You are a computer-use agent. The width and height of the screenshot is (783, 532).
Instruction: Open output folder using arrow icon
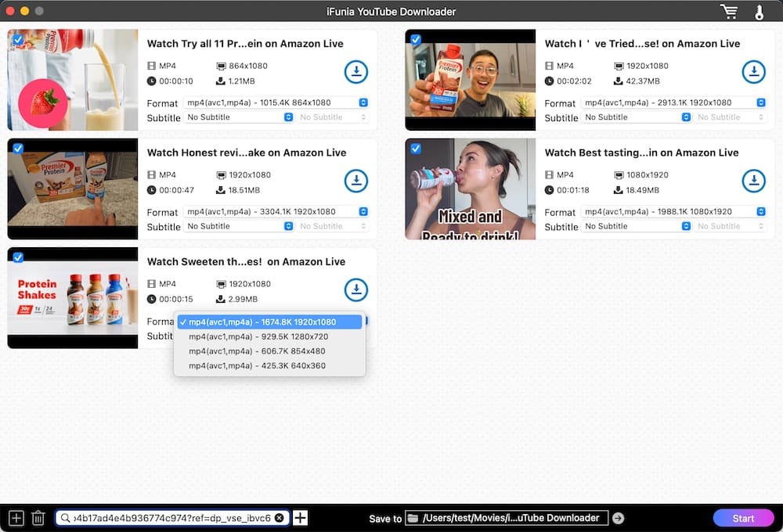coord(618,518)
